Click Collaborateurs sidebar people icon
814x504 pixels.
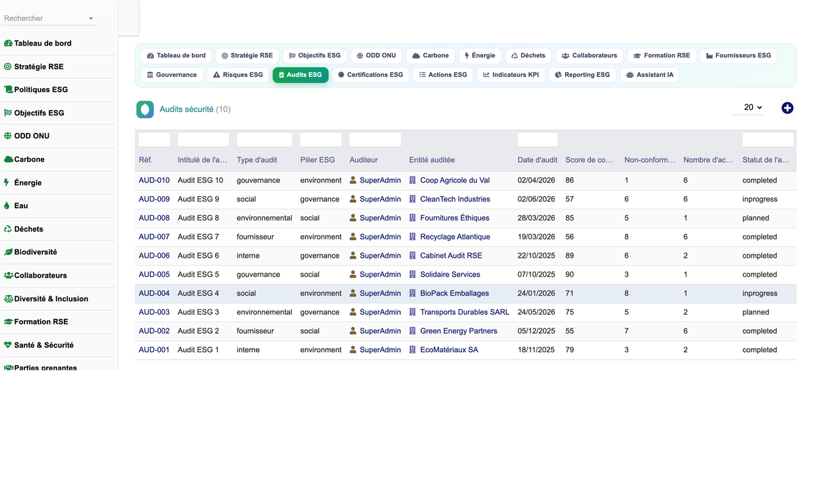tap(9, 275)
